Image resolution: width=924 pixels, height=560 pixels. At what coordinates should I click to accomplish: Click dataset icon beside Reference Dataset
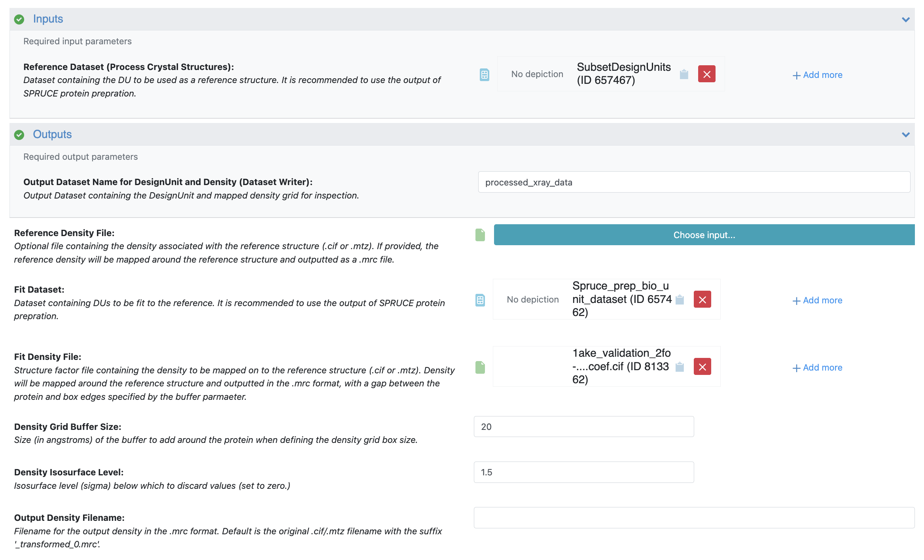pyautogui.click(x=484, y=74)
